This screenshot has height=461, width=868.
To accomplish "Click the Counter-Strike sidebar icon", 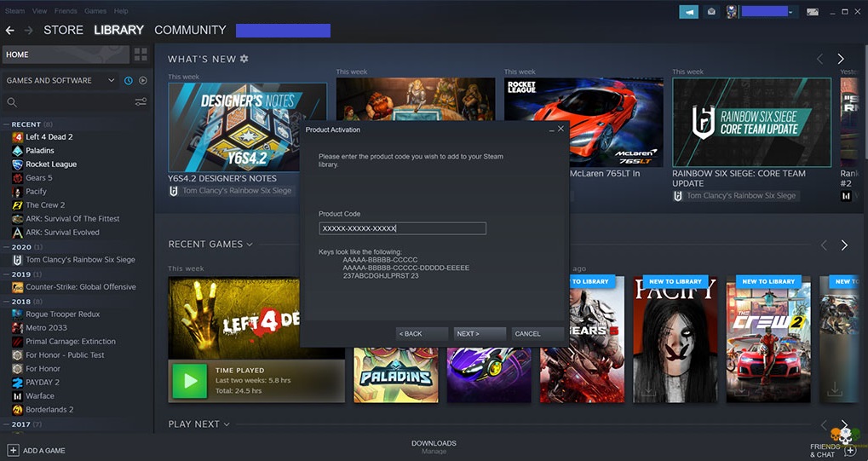I will tap(18, 287).
